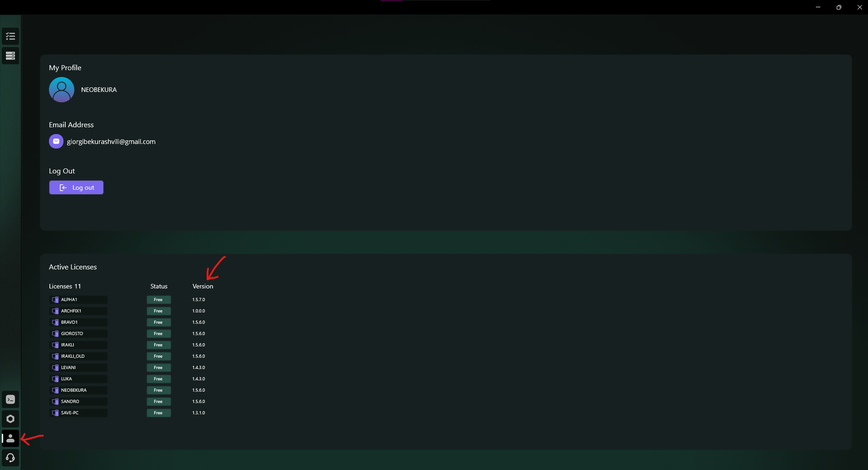Select the GIOROSTO license row
This screenshot has height=470, width=868.
click(78, 333)
